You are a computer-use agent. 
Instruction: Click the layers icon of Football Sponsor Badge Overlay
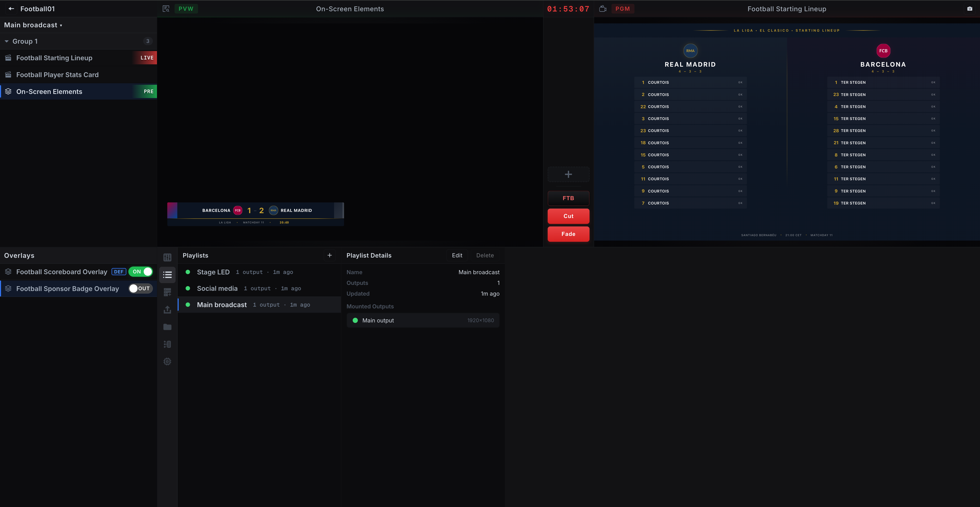8,288
